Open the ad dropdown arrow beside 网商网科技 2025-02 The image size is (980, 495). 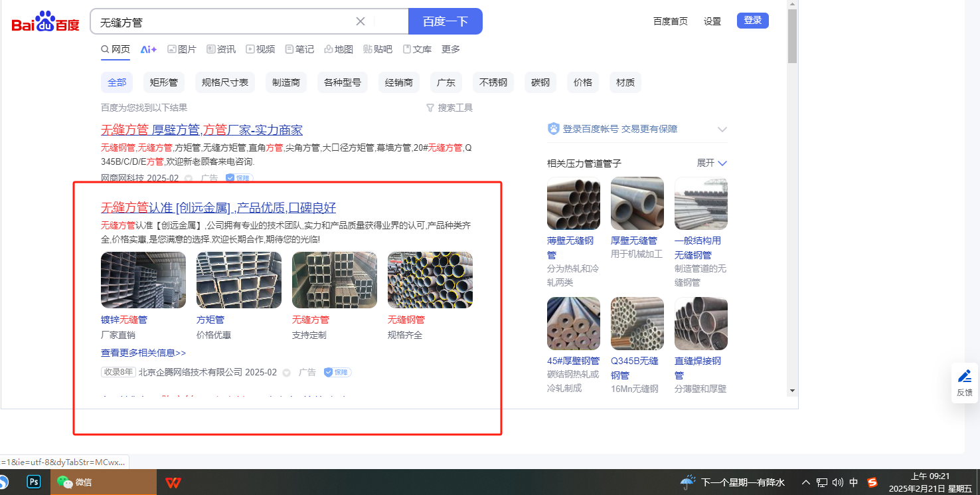pyautogui.click(x=189, y=178)
